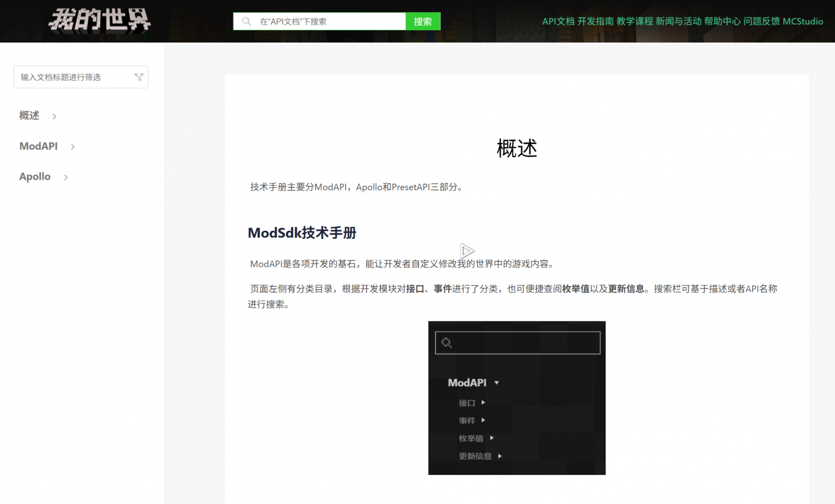This screenshot has width=835, height=504.
Task: Open the 教学课程 navigation link
Action: 634,21
